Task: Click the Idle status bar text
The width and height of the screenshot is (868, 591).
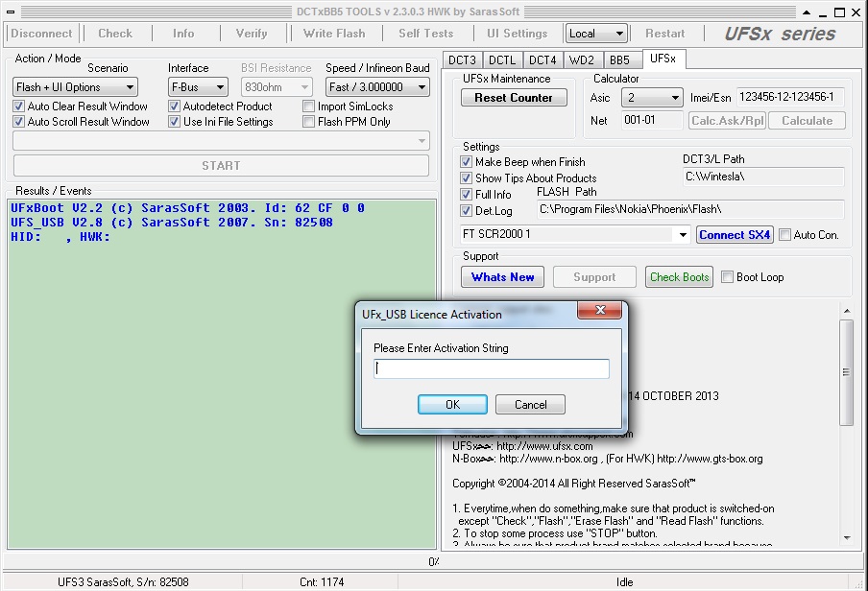Action: coord(624,582)
